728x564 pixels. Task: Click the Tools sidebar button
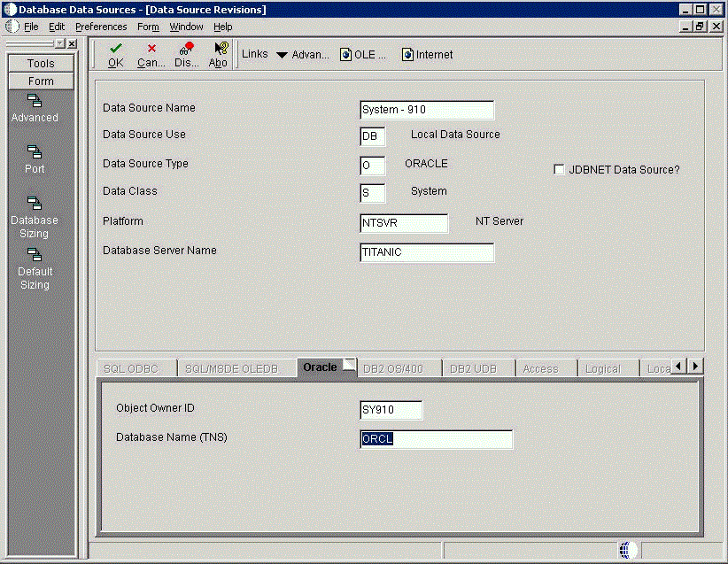[x=41, y=63]
